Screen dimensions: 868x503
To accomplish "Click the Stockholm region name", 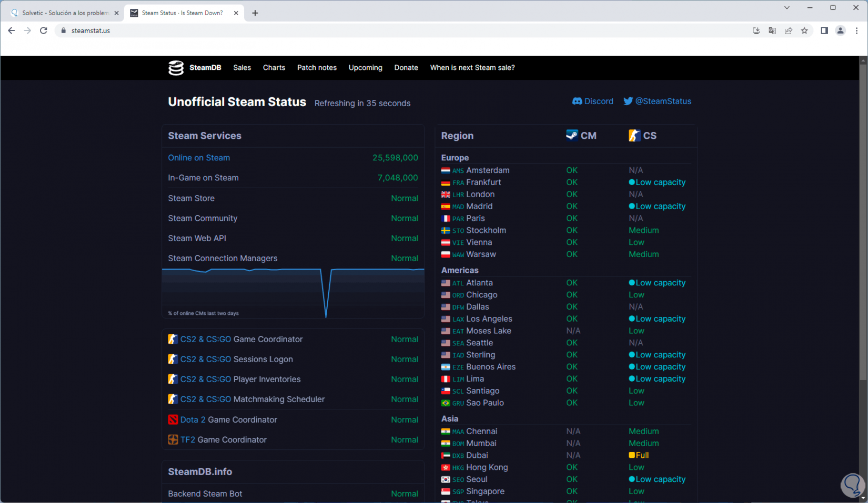I will (x=486, y=230).
